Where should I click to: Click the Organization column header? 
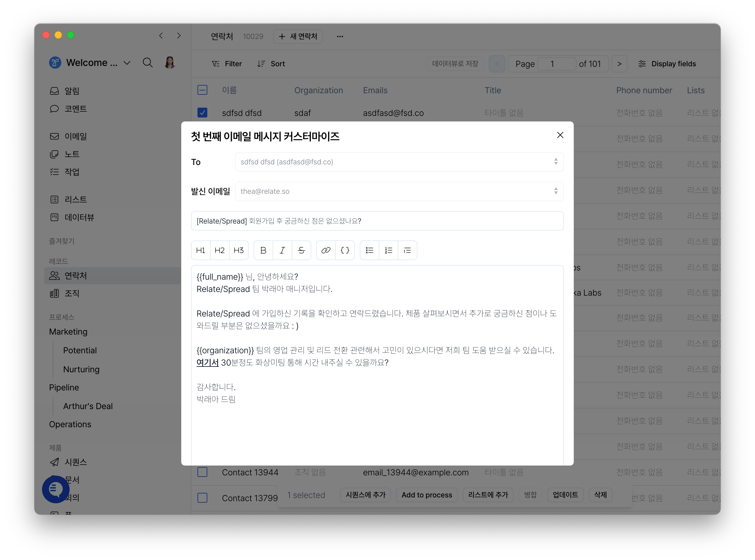coord(319,90)
